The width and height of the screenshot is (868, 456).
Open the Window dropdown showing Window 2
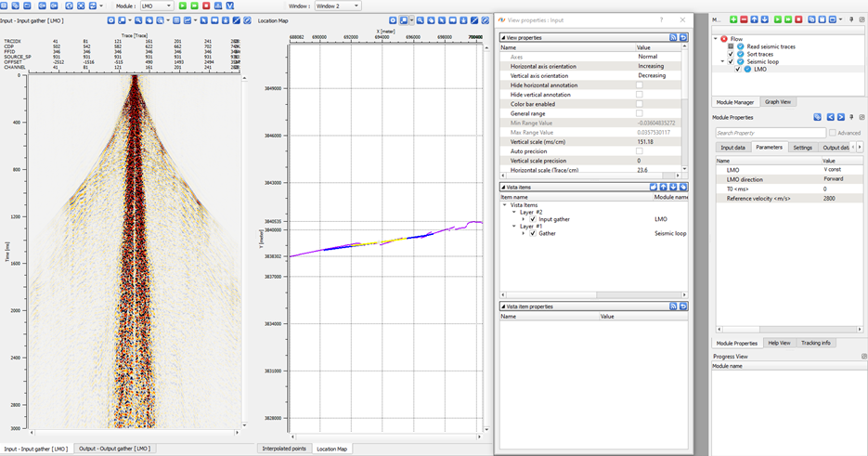click(x=338, y=6)
